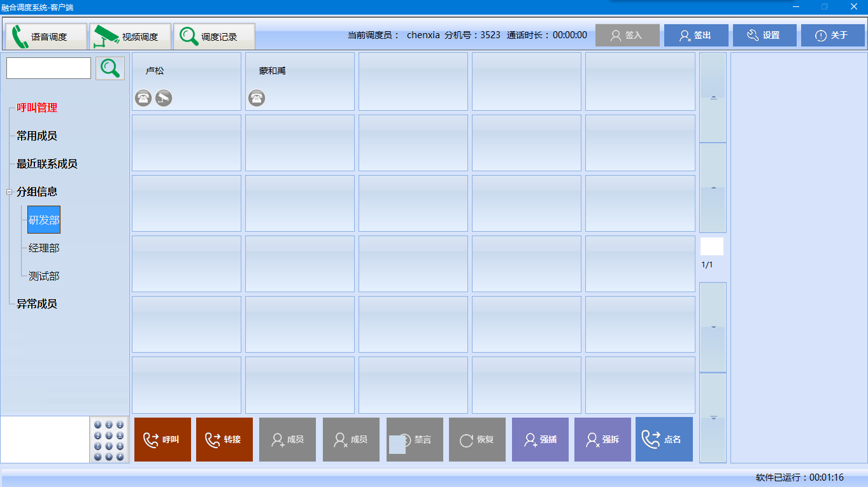
Task: Click the telephone icon on 卢松's card
Action: pos(143,98)
